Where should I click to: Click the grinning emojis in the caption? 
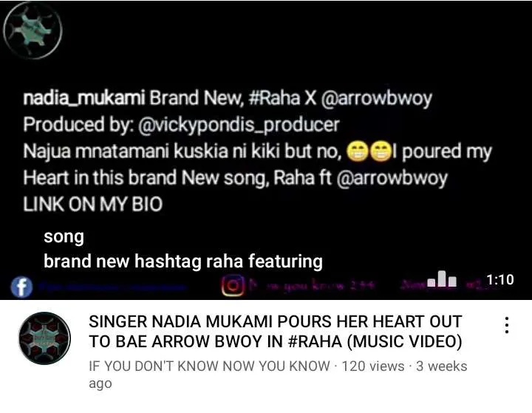coord(369,151)
